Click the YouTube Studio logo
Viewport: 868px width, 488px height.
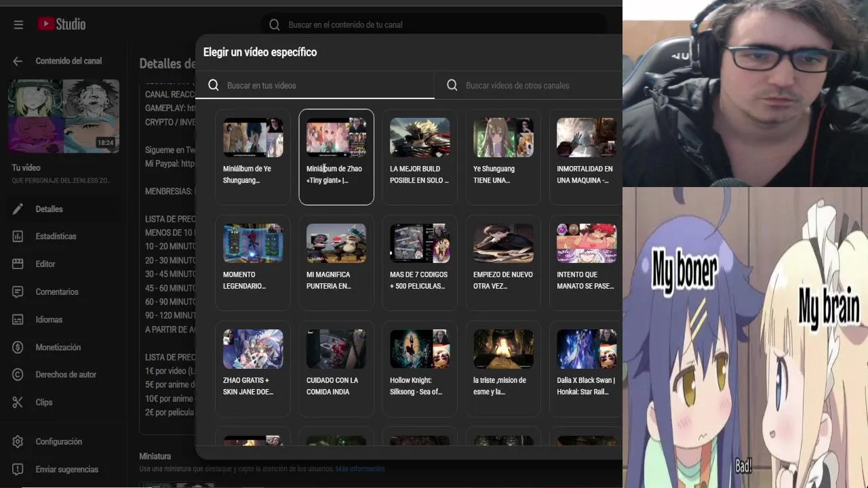coord(62,24)
